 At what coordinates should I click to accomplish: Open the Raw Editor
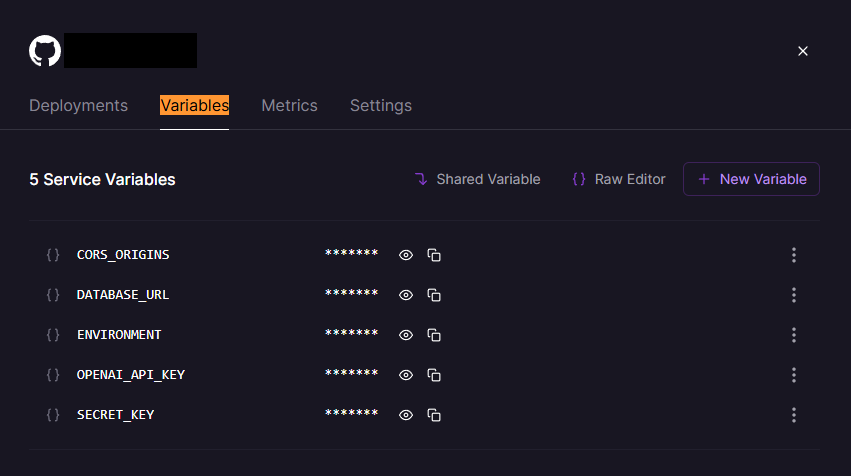click(x=618, y=179)
